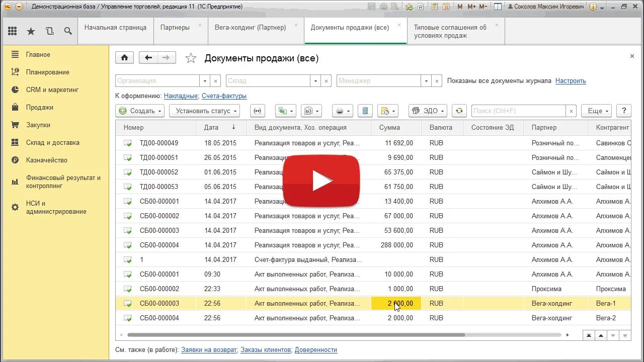Refresh the list with green arrows button
The width and height of the screenshot is (644, 362).
coord(459,111)
